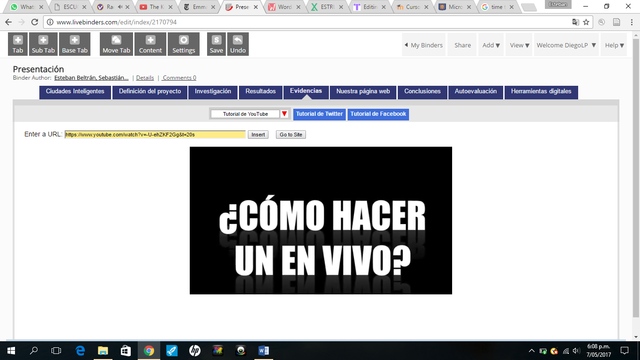Select the Ciudades Inteligentes tab
Image resolution: width=640 pixels, height=360 pixels.
75,92
